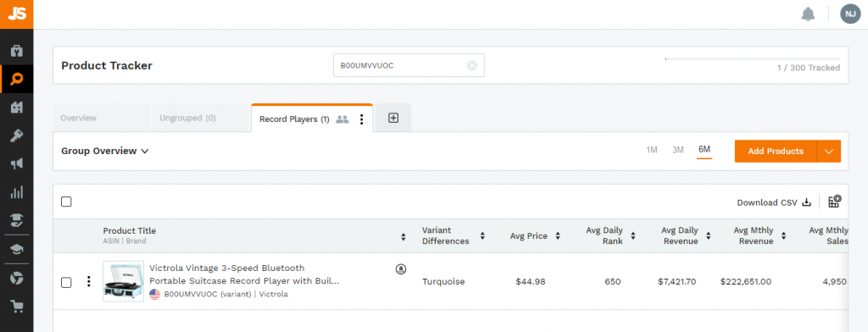The image size is (868, 332).
Task: Open the Jungle Scout JS logo home
Action: coord(17,14)
